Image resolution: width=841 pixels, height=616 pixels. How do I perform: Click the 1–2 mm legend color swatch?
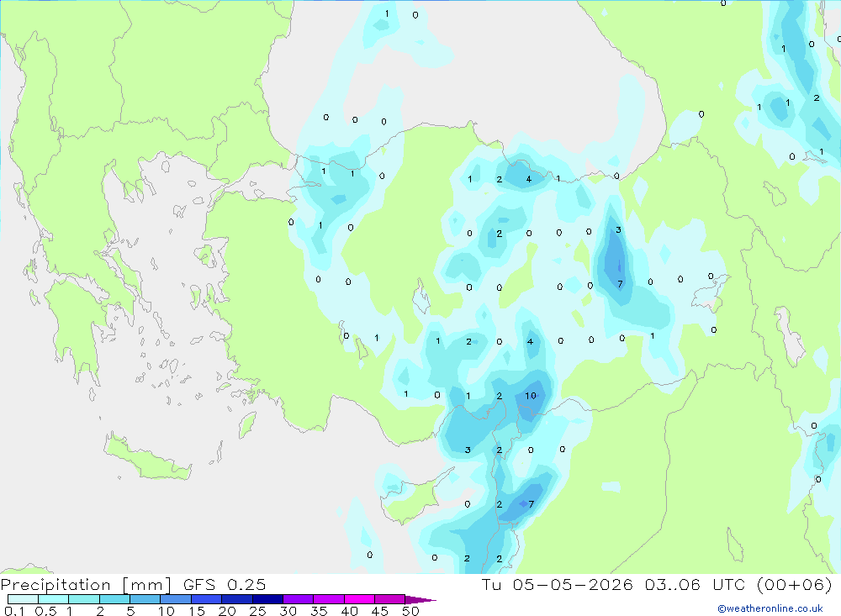(84, 599)
